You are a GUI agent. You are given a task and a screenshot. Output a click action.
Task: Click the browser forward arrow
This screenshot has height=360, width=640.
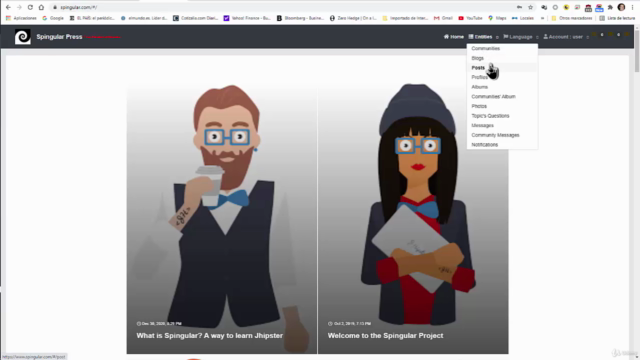[19, 7]
